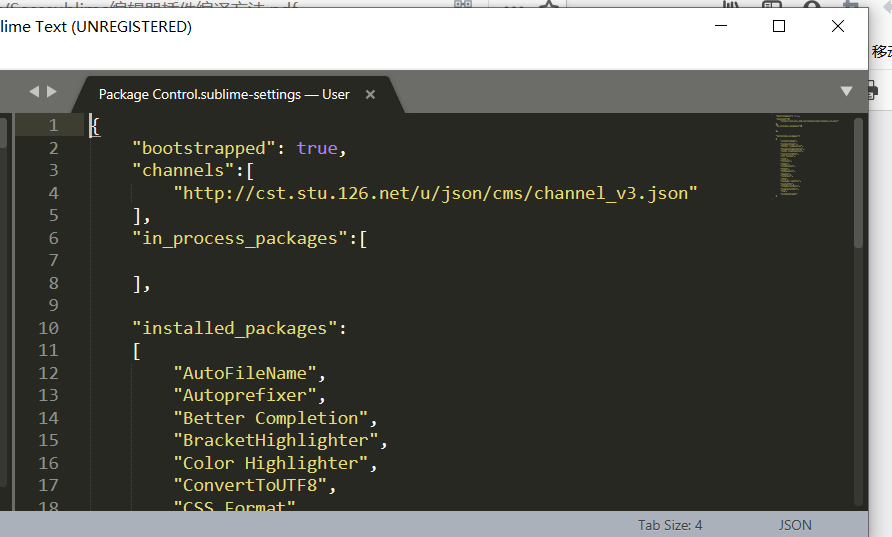892x537 pixels.
Task: Click line number 1 in the gutter
Action: point(53,125)
